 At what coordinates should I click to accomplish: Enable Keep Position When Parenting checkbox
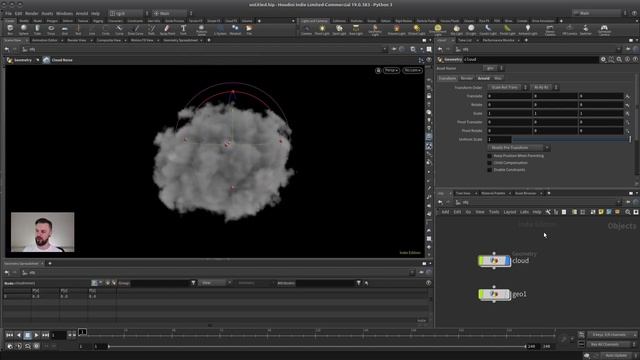489,156
